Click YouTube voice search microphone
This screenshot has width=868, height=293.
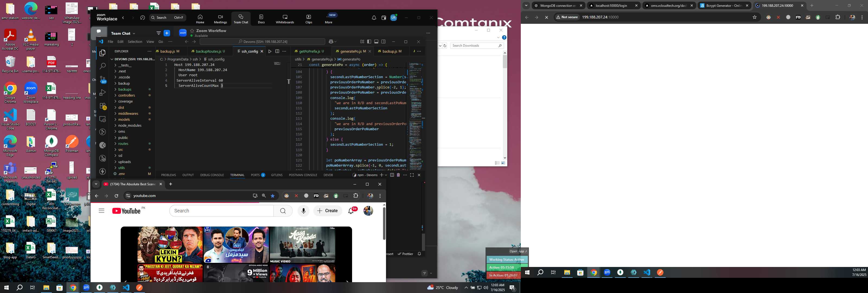click(304, 211)
